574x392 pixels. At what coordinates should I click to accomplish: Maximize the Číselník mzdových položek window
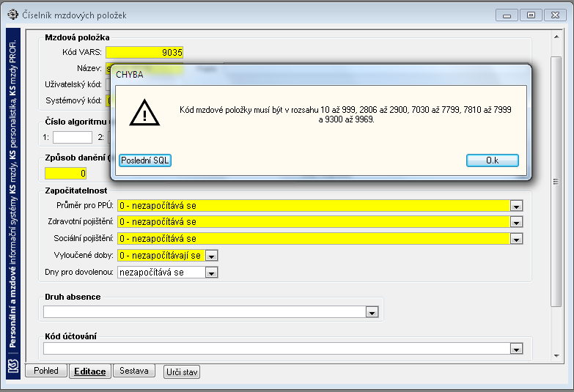point(531,15)
